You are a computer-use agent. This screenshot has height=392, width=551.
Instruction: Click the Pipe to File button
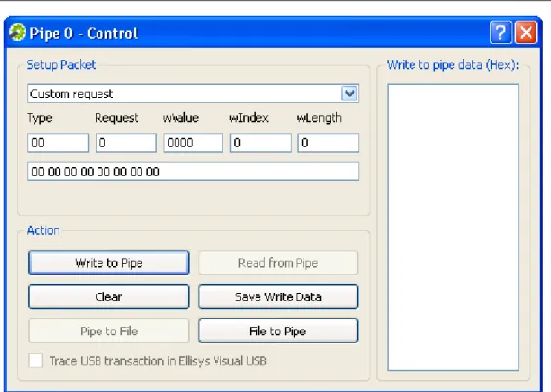click(109, 331)
